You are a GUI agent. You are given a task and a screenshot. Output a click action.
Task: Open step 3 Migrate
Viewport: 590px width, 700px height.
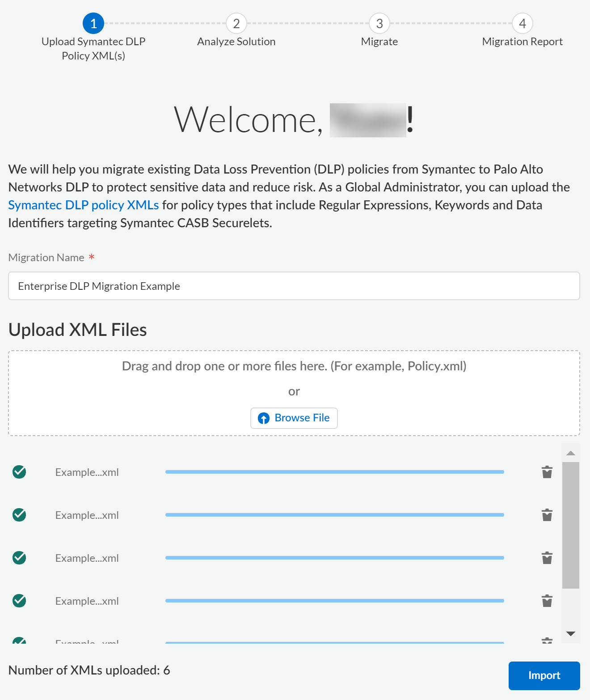click(379, 23)
